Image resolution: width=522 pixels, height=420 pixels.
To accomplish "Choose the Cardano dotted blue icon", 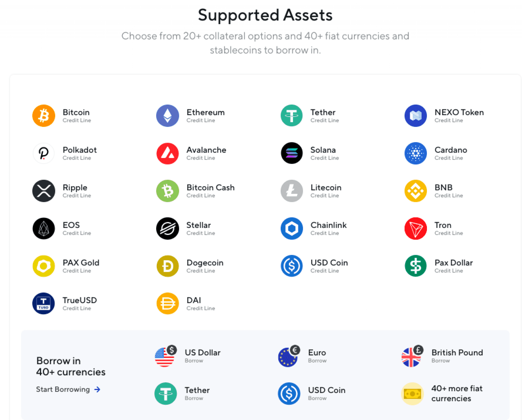I will pos(415,153).
